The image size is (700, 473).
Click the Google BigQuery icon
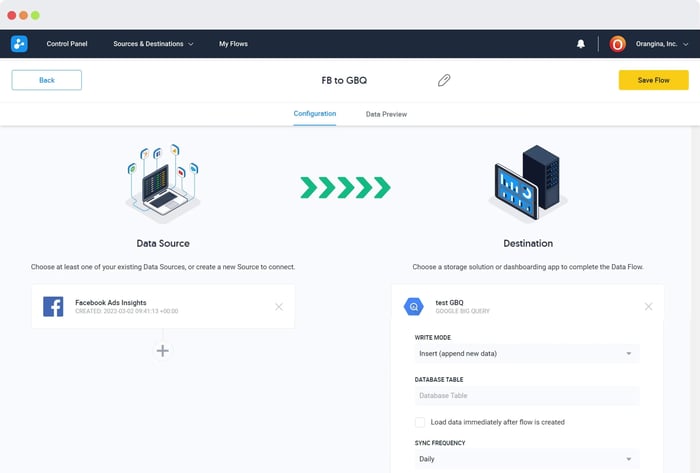(413, 307)
